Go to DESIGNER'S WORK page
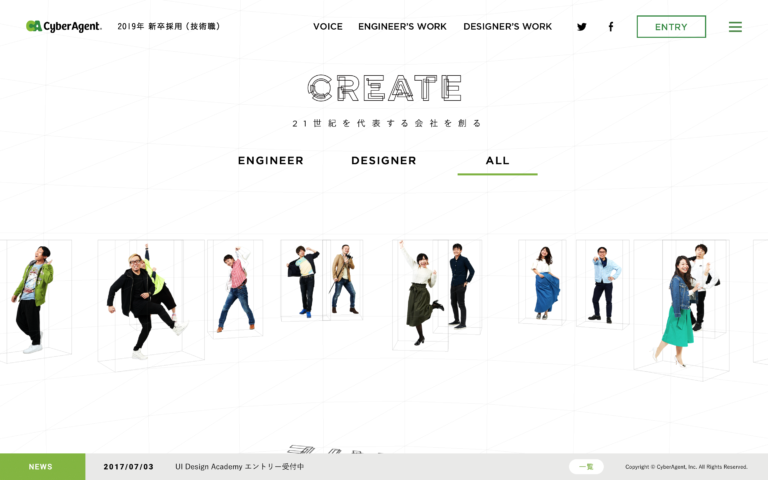The image size is (768, 480). point(507,26)
